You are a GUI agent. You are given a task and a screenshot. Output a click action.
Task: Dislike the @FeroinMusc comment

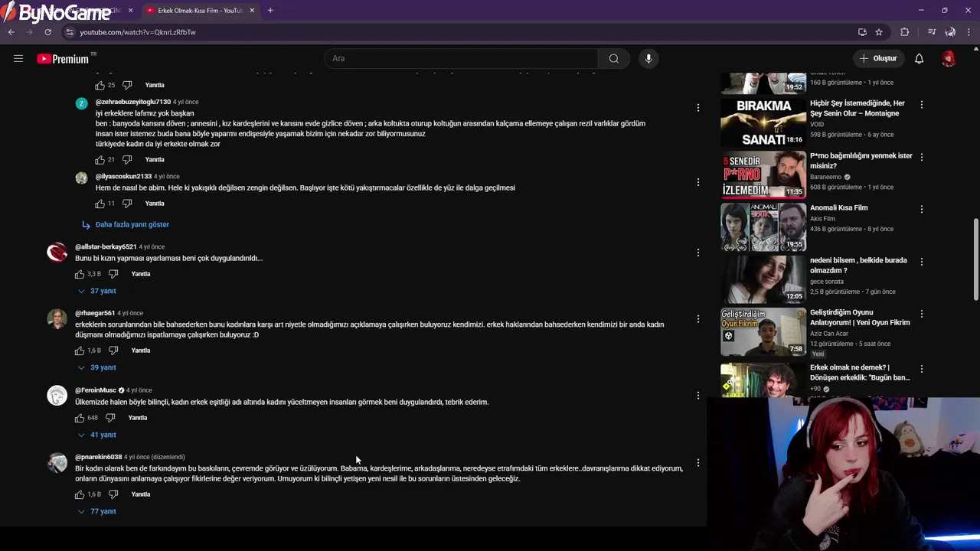(x=110, y=418)
